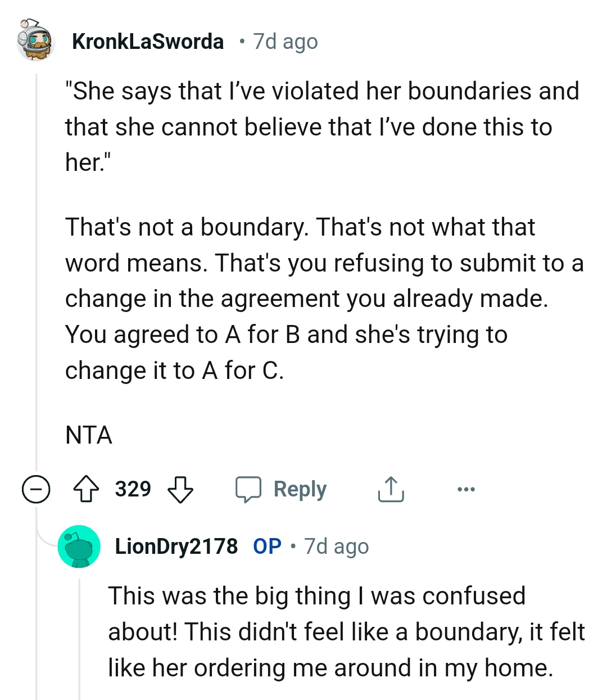607x700 pixels.
Task: Open the three-dot more actions menu
Action: (466, 489)
